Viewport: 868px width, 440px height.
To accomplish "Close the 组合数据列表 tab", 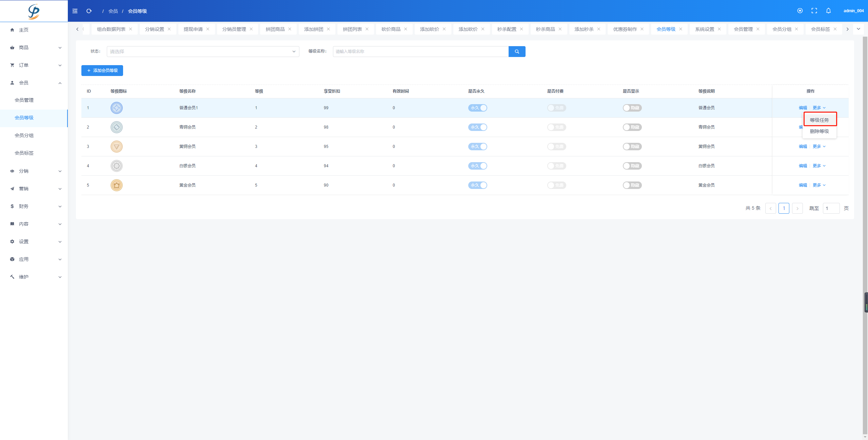I will click(131, 29).
